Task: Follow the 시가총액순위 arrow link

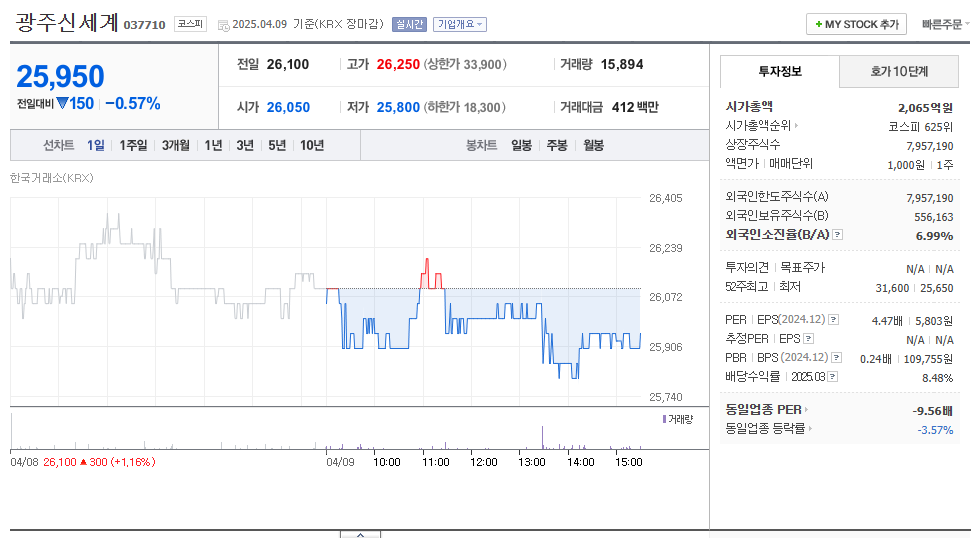Action: point(762,125)
